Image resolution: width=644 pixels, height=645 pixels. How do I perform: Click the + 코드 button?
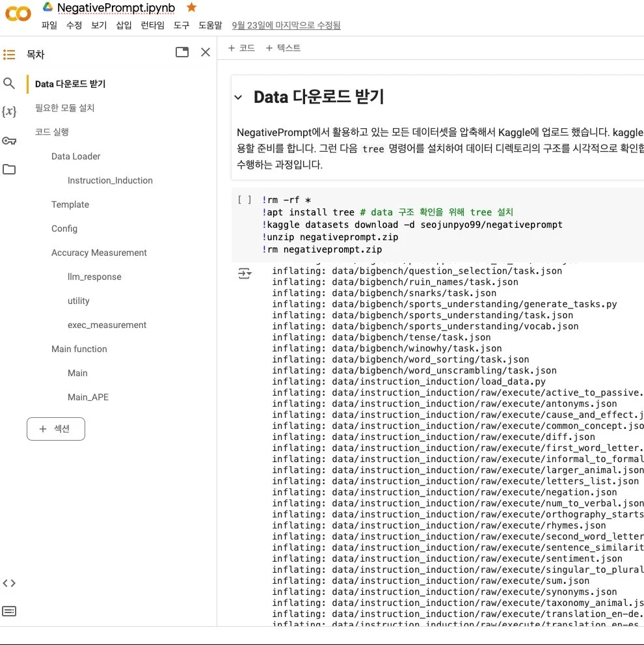click(241, 48)
